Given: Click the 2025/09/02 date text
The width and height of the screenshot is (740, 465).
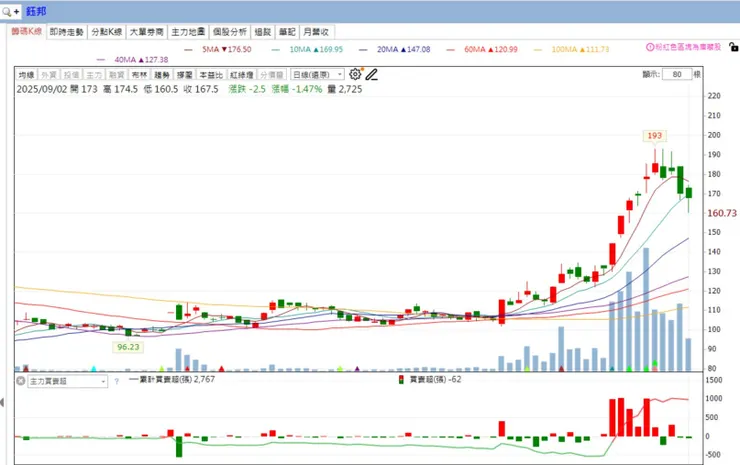Looking at the screenshot, I should [x=42, y=89].
